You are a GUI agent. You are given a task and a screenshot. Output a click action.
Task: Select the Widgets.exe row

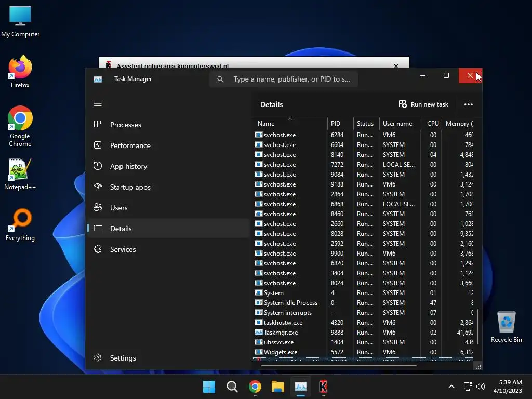[x=364, y=352]
